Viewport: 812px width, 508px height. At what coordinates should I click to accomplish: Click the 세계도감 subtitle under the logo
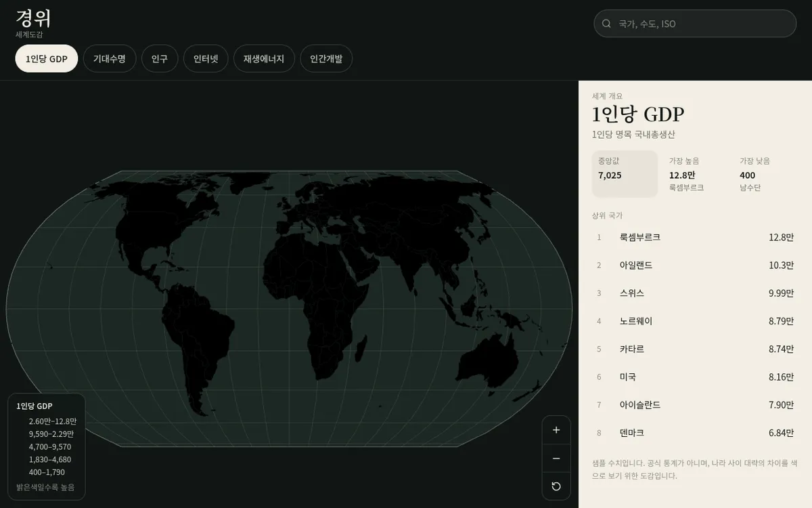click(29, 35)
